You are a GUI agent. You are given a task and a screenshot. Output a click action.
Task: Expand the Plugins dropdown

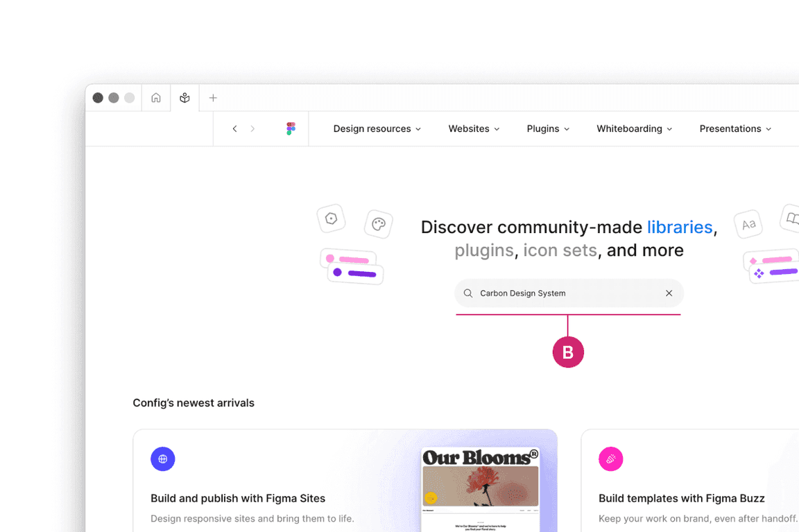click(548, 129)
